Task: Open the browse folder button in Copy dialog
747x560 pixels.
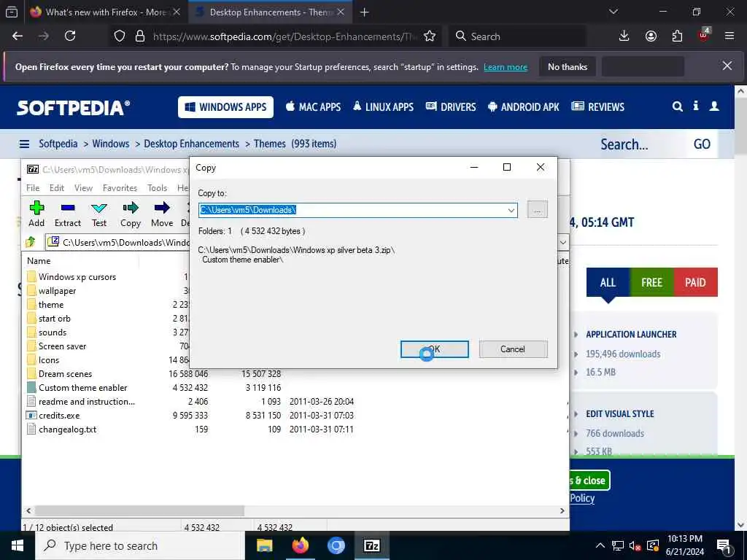Action: pos(538,209)
